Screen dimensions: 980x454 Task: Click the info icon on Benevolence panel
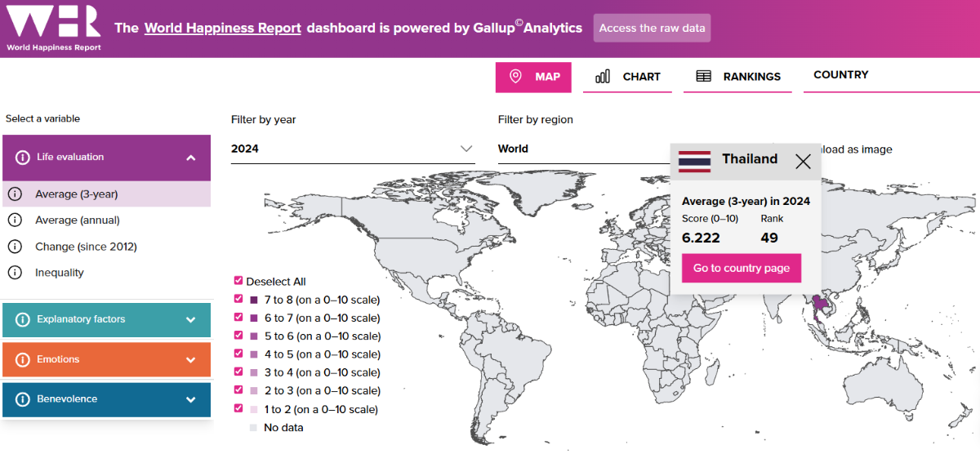click(23, 399)
